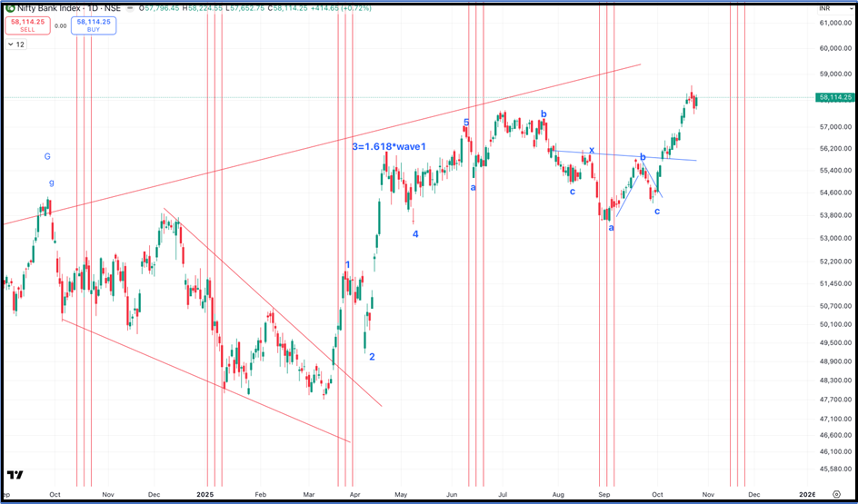Click the TradingView logo in the chart corner
The width and height of the screenshot is (858, 504).
[x=15, y=475]
